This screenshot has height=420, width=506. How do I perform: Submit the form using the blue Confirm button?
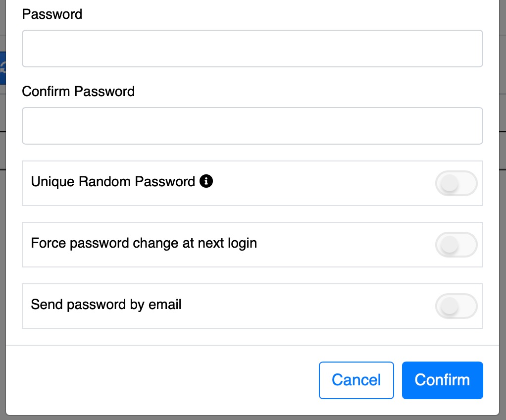coord(443,380)
